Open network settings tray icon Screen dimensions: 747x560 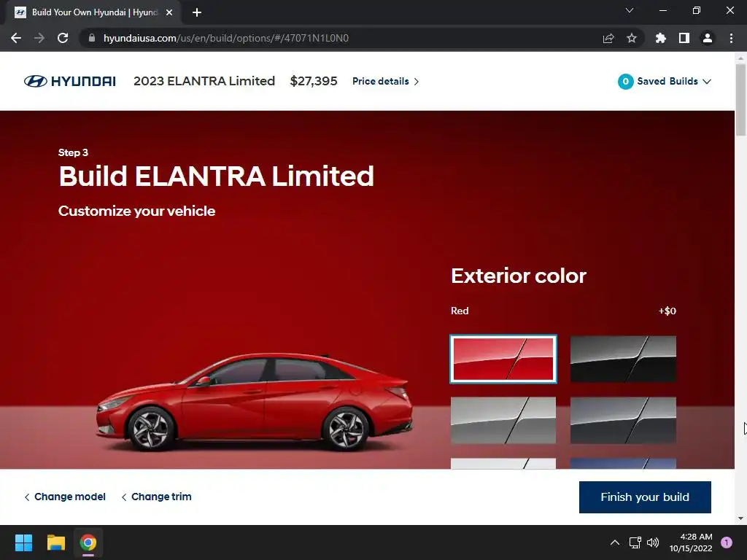coord(635,542)
